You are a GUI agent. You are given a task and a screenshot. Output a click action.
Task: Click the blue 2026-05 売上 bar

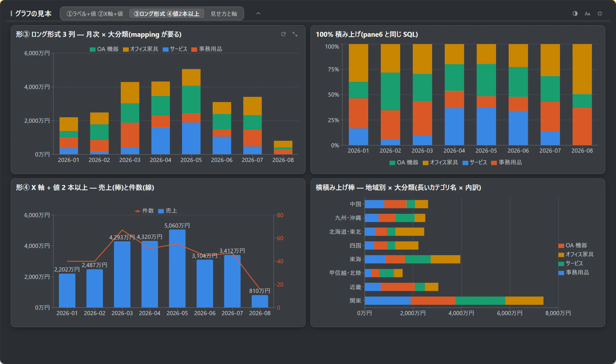tap(177, 268)
